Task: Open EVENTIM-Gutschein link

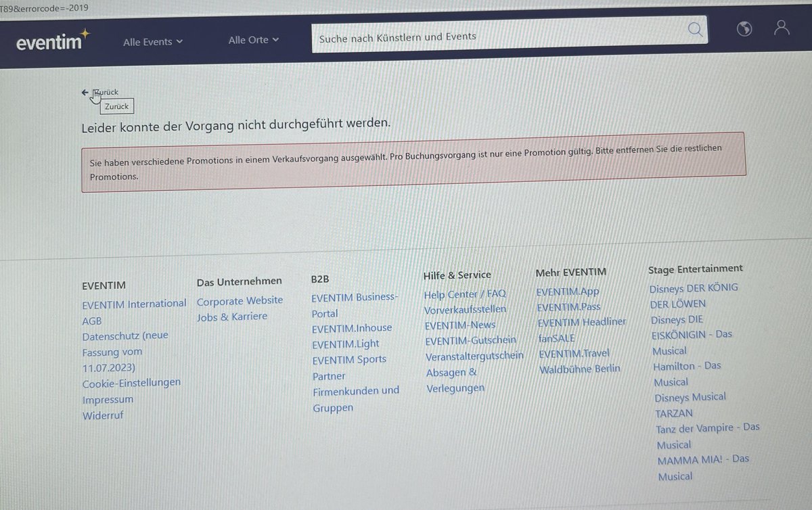Action: click(471, 340)
